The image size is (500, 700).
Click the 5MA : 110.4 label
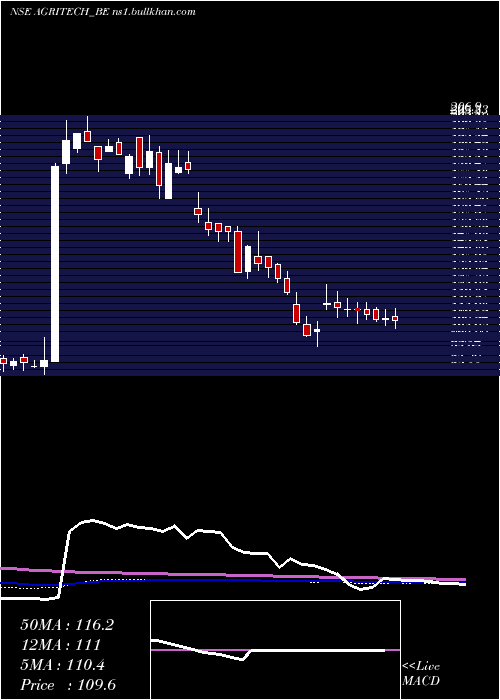coord(62,665)
